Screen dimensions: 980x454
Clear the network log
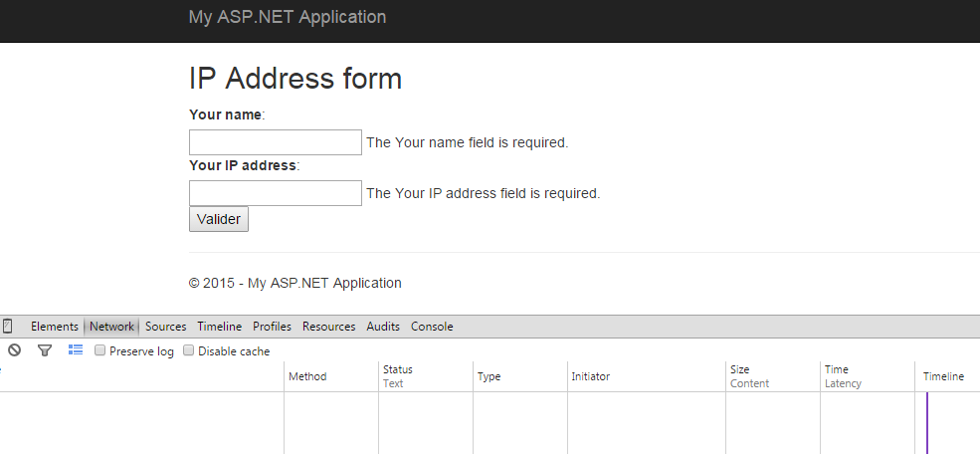15,350
